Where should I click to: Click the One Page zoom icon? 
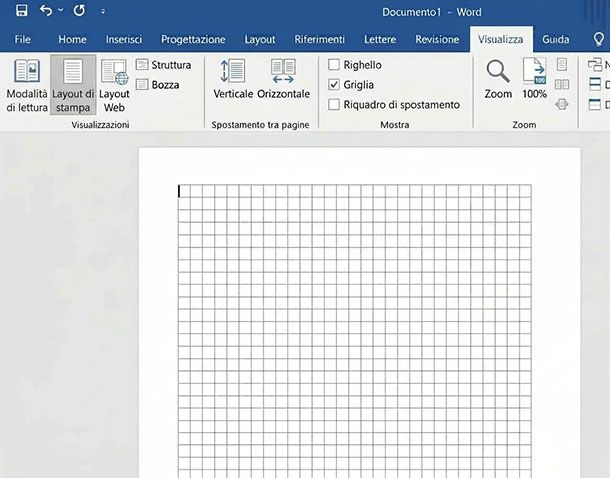point(562,64)
